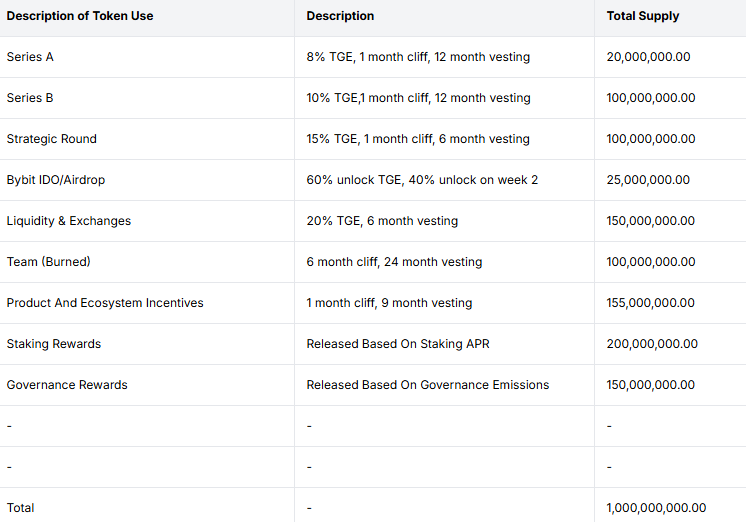This screenshot has width=746, height=522.
Task: Select the 'Liquidity & Exchanges' row label
Action: pos(69,221)
